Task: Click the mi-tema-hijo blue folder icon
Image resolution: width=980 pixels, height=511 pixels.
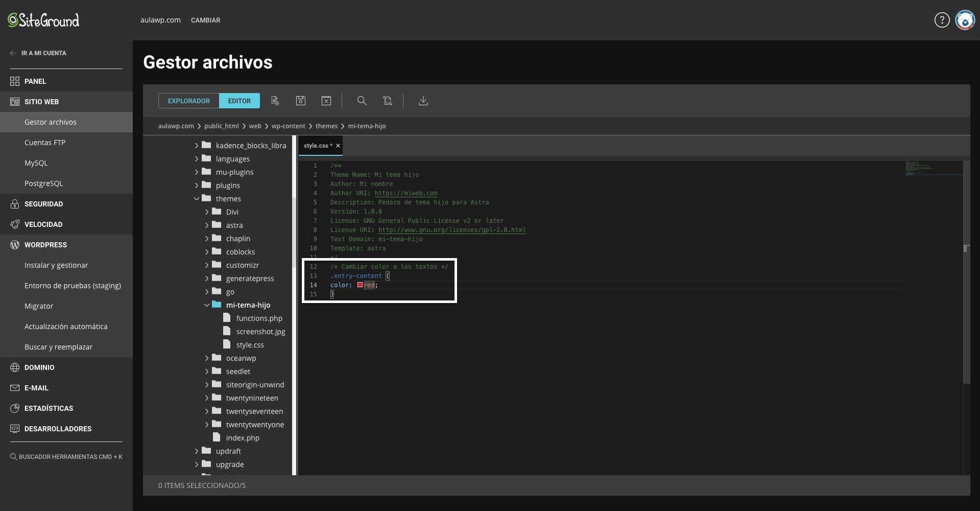Action: point(217,305)
